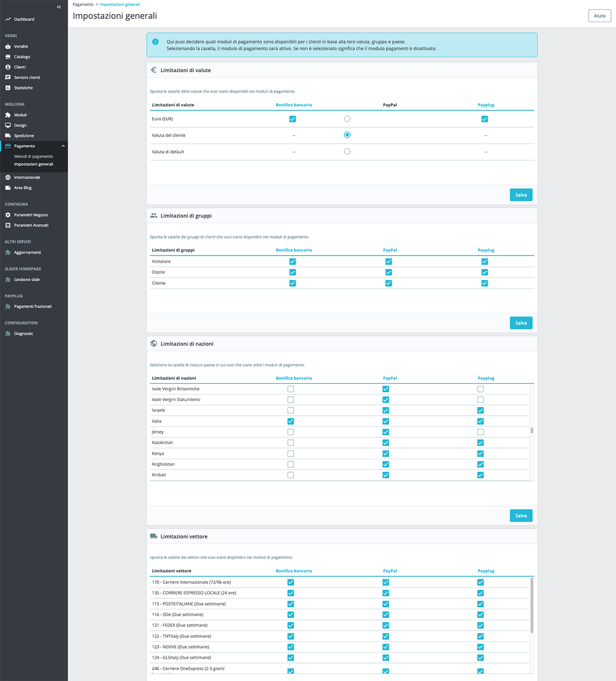Click the Design monitor icon
Viewport: 616px width, 681px height.
point(8,125)
